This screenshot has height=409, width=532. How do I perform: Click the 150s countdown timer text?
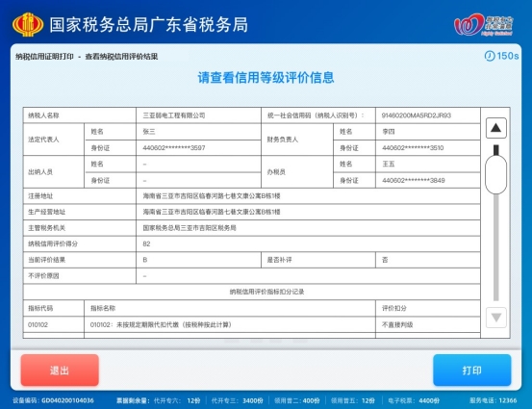(508, 56)
